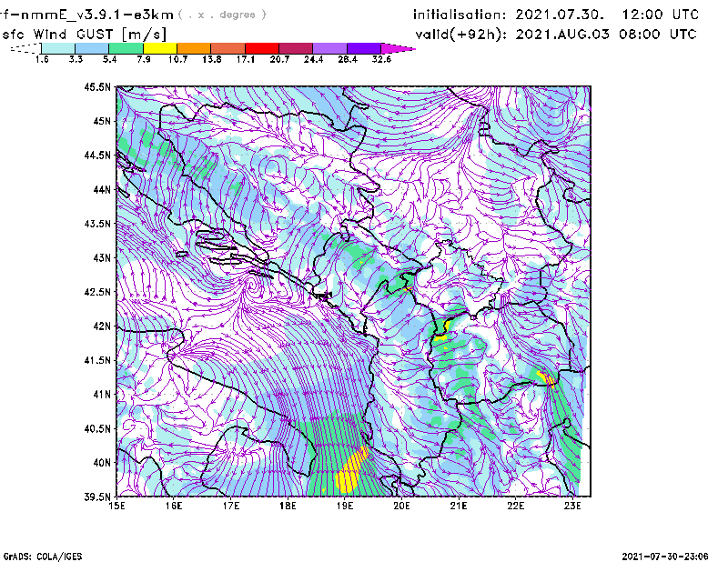Click the 20E longitude label
Screen dimensions: 728x562
coord(401,506)
